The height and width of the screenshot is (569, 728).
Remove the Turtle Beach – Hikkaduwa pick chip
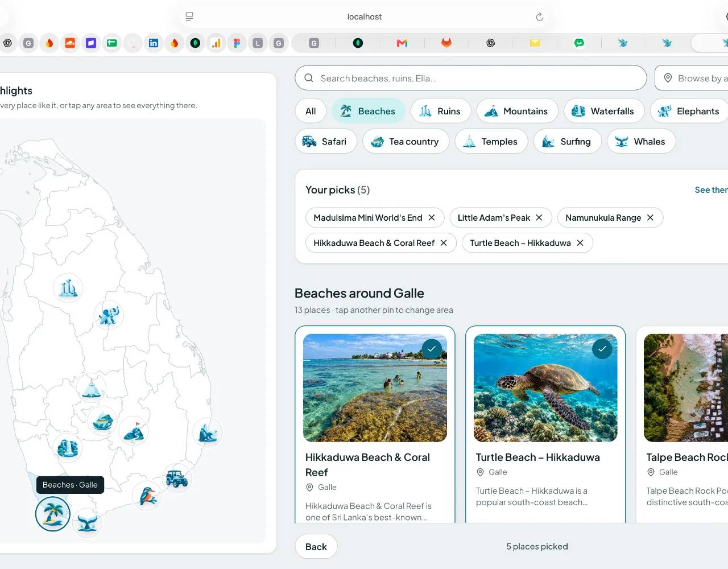[x=580, y=243]
